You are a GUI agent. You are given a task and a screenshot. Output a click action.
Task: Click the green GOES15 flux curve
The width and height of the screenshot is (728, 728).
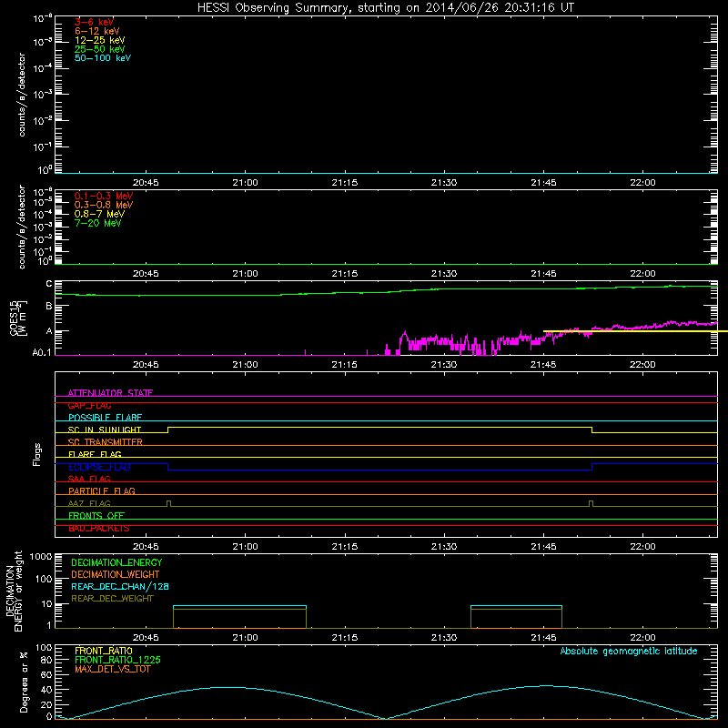386,292
